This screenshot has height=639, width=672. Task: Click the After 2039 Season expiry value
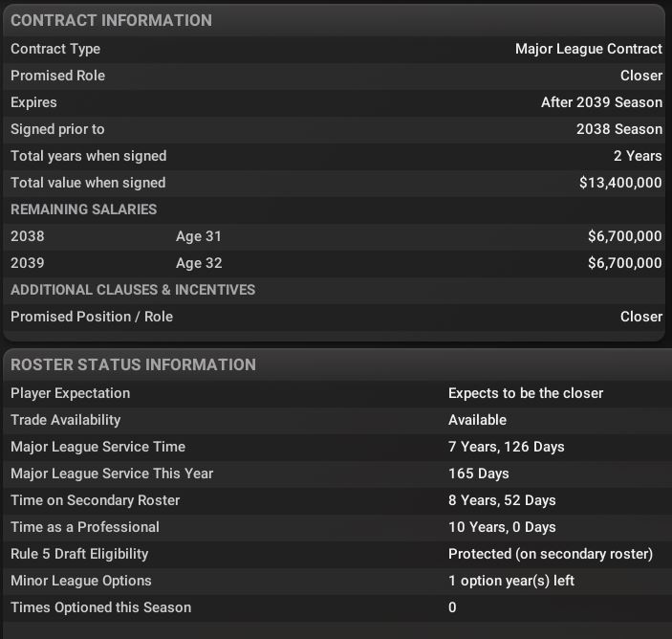(x=601, y=102)
